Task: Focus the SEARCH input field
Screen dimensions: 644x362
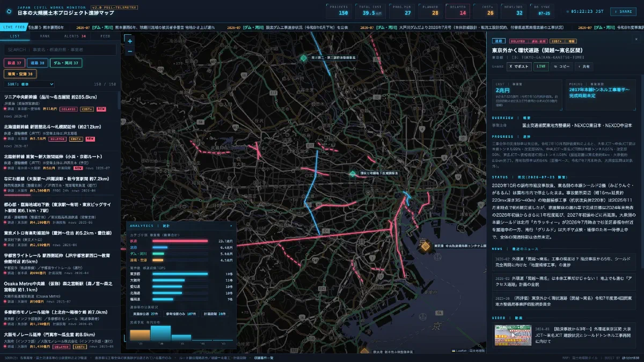Action: click(60, 49)
